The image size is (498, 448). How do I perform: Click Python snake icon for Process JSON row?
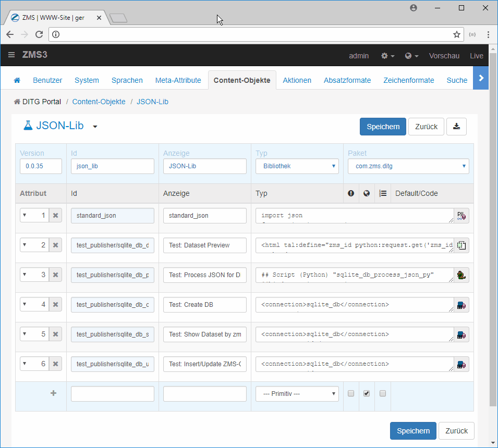[x=461, y=275]
